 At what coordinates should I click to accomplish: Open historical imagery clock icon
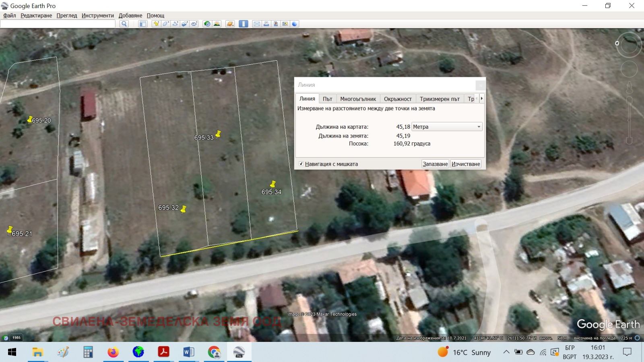[207, 24]
